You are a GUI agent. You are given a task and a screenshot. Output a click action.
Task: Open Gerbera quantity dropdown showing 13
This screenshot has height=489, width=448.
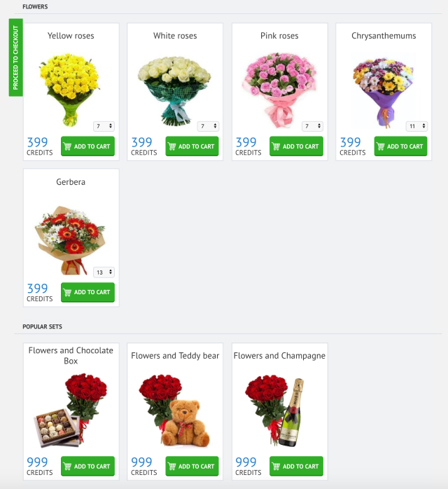pos(104,273)
